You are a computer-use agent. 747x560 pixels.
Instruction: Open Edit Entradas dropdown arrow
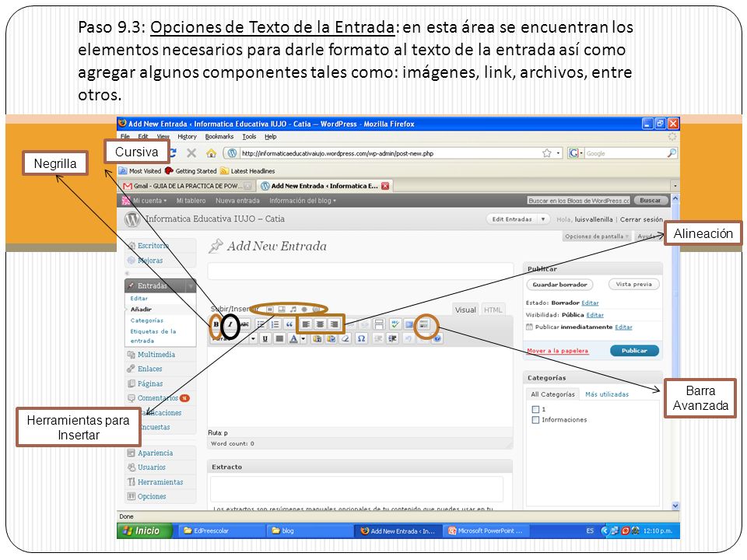click(x=542, y=219)
